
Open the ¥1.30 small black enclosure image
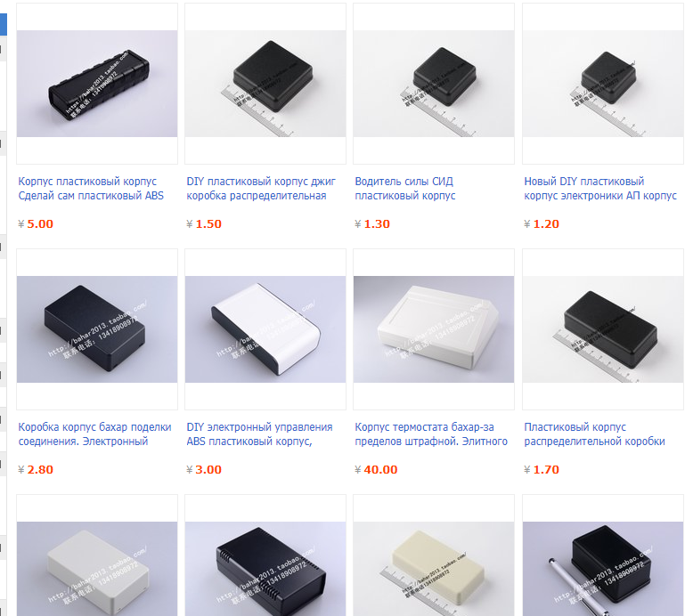[434, 84]
